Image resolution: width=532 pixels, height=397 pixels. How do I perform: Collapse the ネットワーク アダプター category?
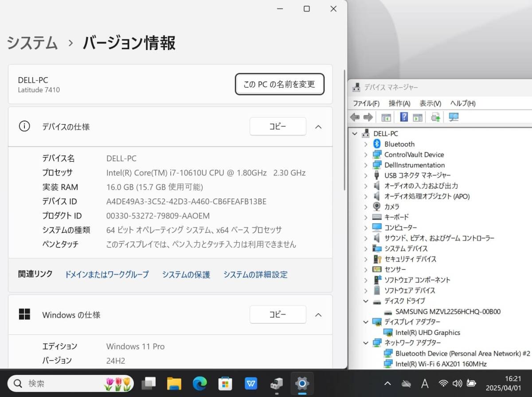pos(366,343)
